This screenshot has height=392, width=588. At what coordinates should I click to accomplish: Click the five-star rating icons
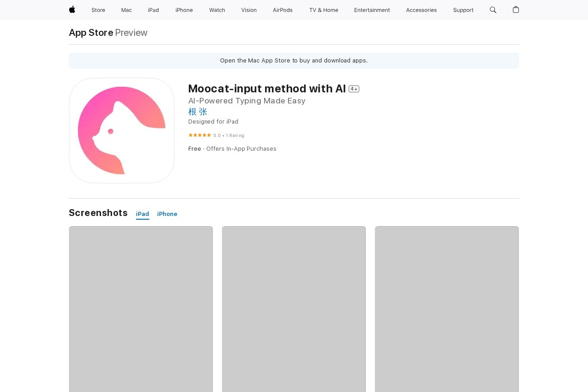[200, 135]
